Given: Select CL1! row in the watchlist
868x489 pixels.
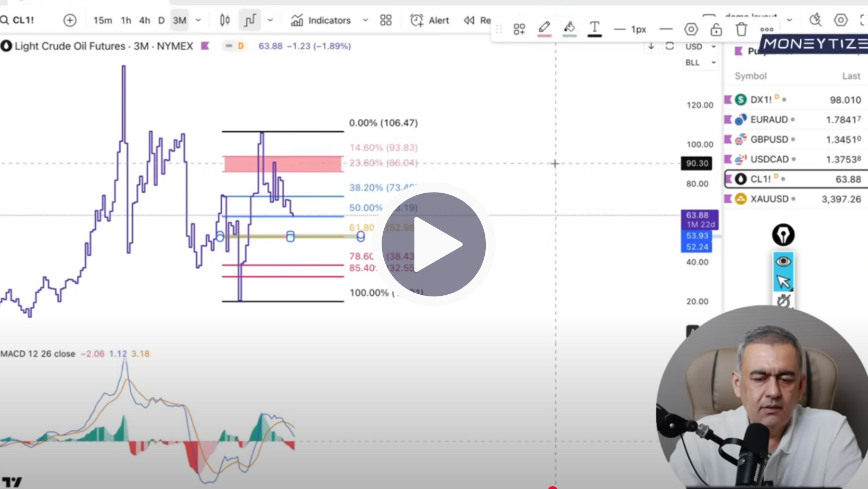Looking at the screenshot, I should click(x=796, y=179).
